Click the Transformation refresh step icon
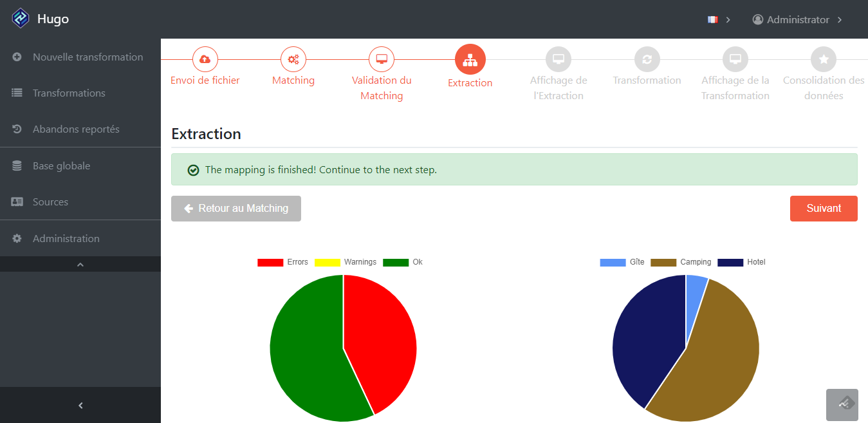The height and width of the screenshot is (423, 868). (647, 59)
